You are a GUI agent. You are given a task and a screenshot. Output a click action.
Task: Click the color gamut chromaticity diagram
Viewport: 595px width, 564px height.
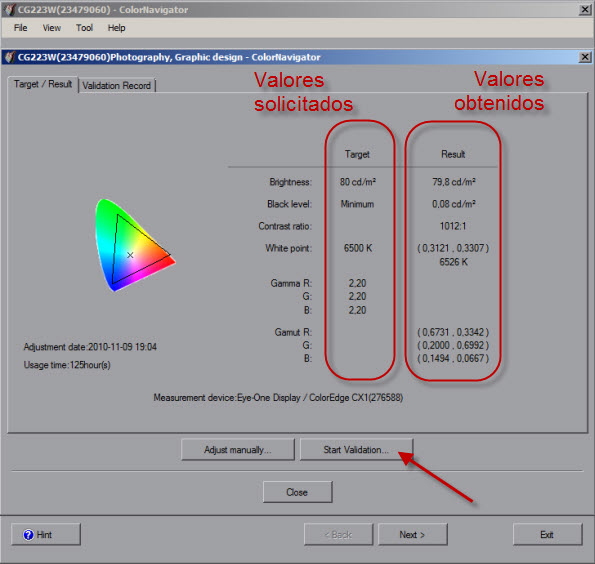[x=134, y=245]
